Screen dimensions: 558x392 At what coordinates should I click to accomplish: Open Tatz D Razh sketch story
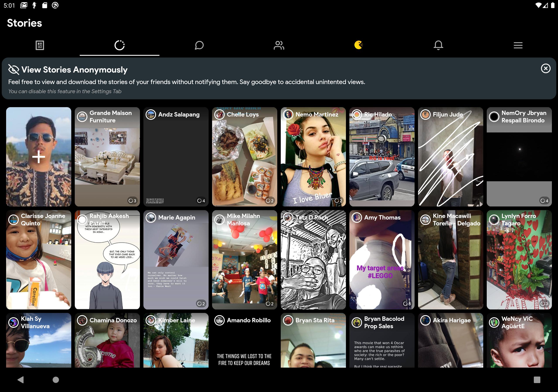pos(313,260)
